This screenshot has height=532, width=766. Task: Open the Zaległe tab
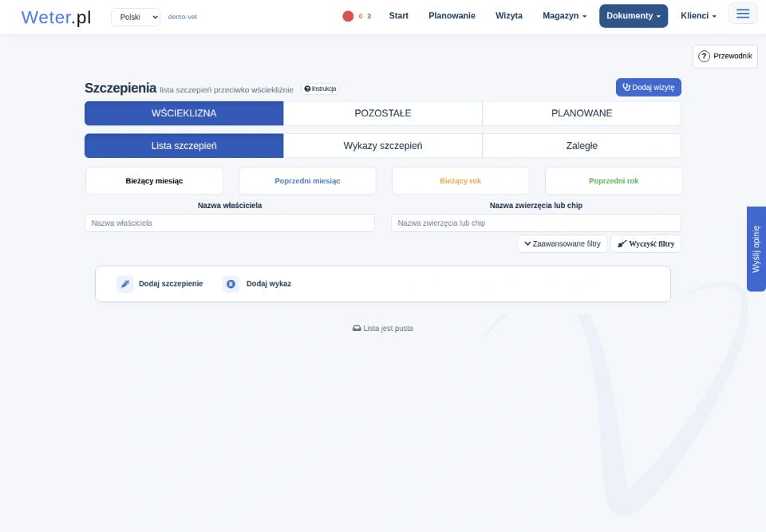pos(582,146)
